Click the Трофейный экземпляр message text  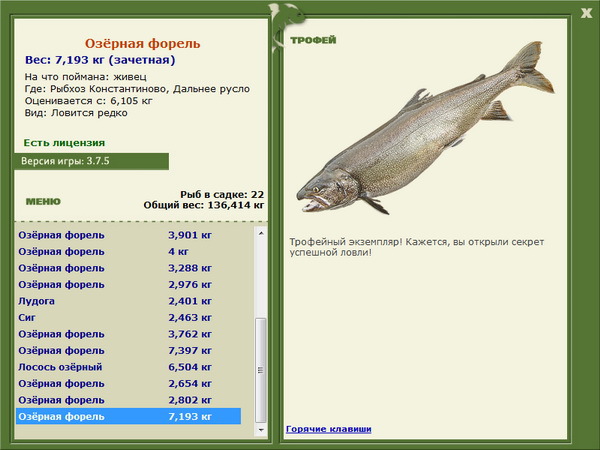(417, 247)
